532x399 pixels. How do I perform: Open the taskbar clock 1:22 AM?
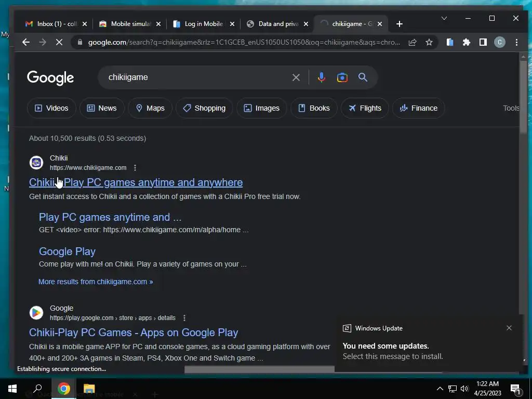pos(487,389)
